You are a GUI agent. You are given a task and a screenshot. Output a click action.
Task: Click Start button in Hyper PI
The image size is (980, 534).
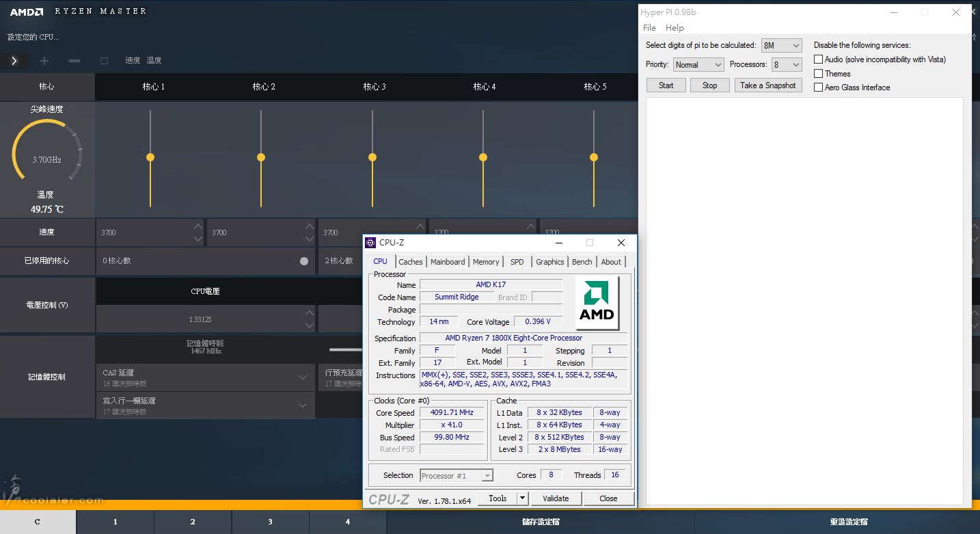[666, 85]
